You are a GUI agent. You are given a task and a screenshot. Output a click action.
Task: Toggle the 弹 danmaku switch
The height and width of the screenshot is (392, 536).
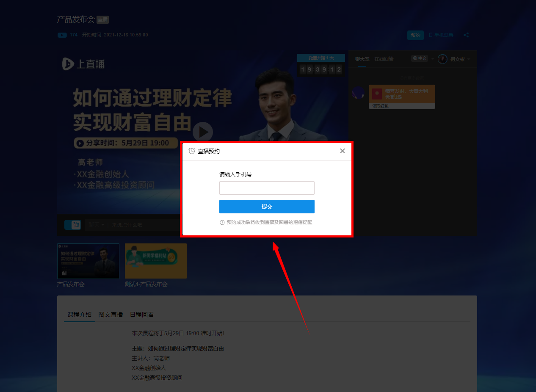(x=72, y=225)
